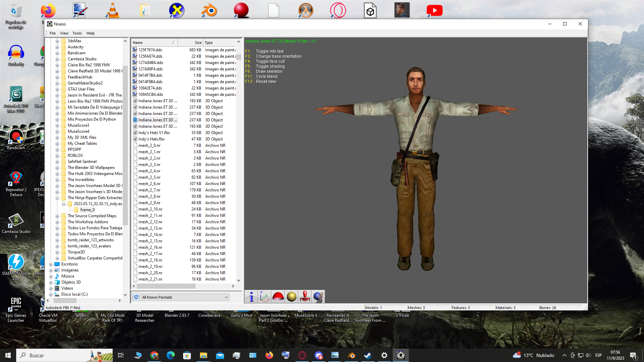Viewport: 644px width, 362px height.
Task: Toggle shading with the gold sphere icon
Action: click(x=291, y=297)
